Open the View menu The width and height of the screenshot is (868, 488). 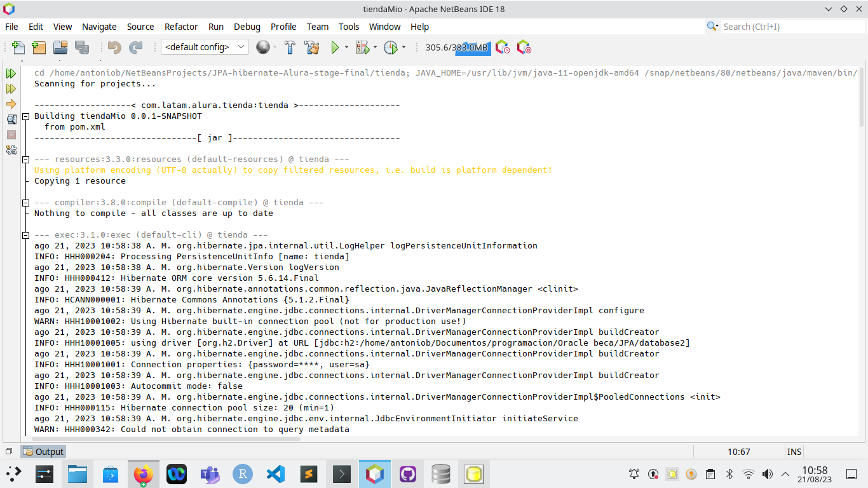click(62, 27)
